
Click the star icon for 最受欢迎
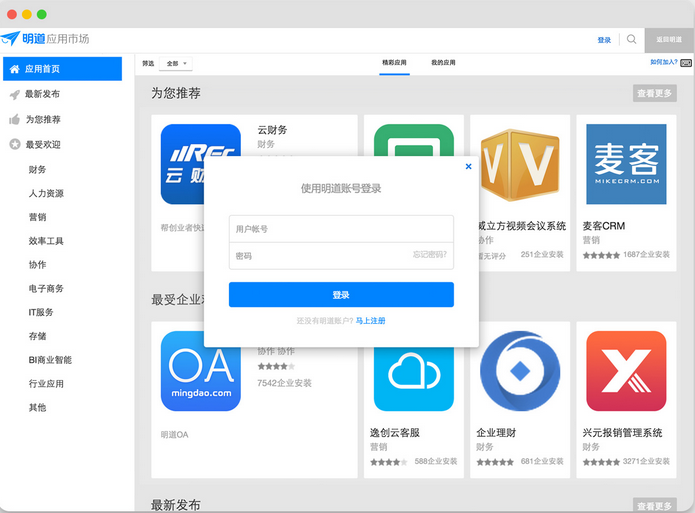15,144
